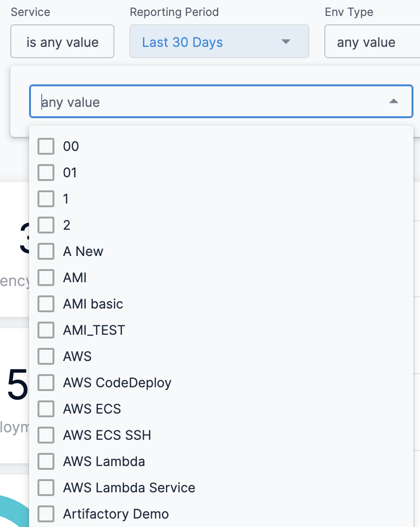Tick the AWS ECS checkbox
The width and height of the screenshot is (420, 527).
coord(46,409)
